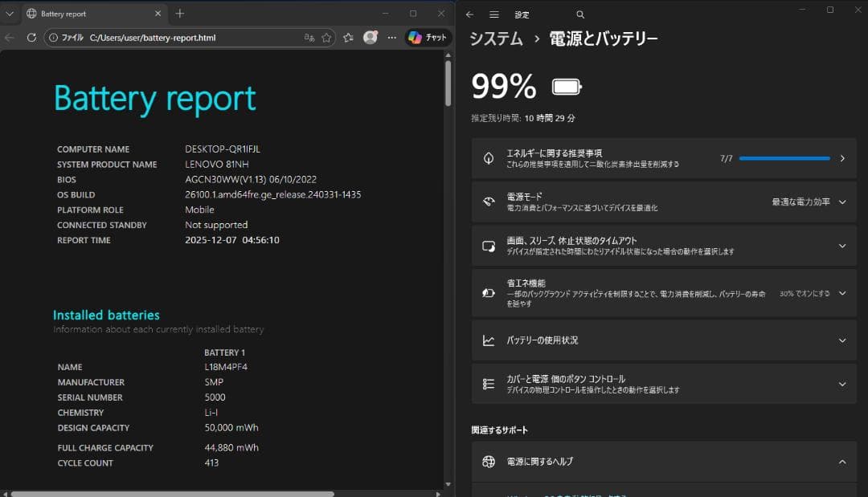The image size is (868, 497).
Task: Click the バッテリーの使用状況 chart icon
Action: [488, 340]
